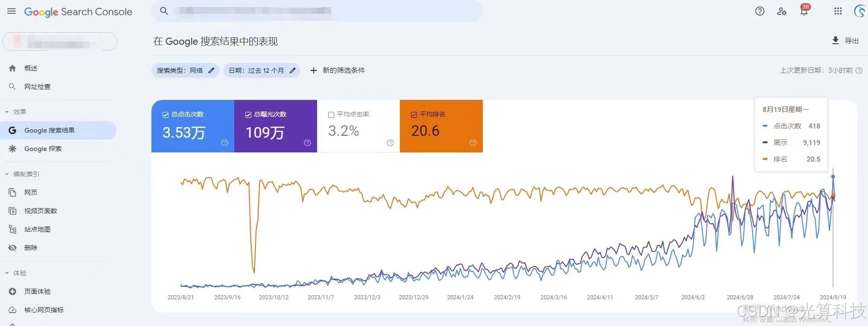Select Google 搜索结果 in sidebar

[58, 130]
